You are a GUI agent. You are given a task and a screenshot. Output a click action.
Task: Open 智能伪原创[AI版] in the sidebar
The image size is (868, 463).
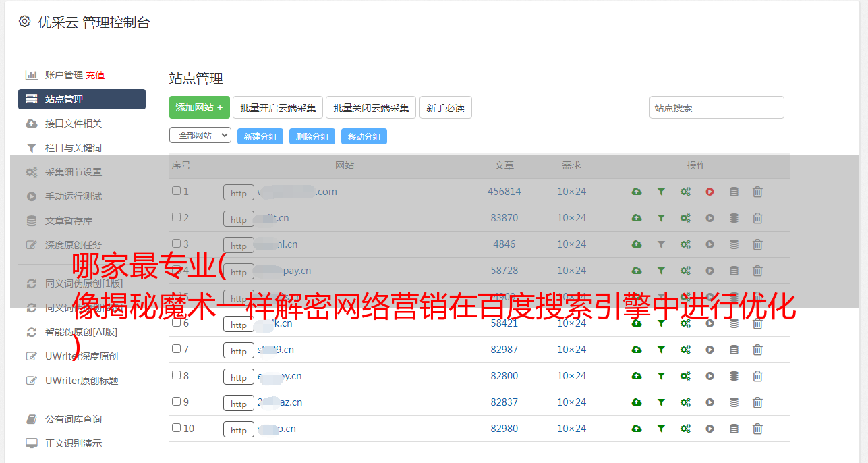[82, 332]
